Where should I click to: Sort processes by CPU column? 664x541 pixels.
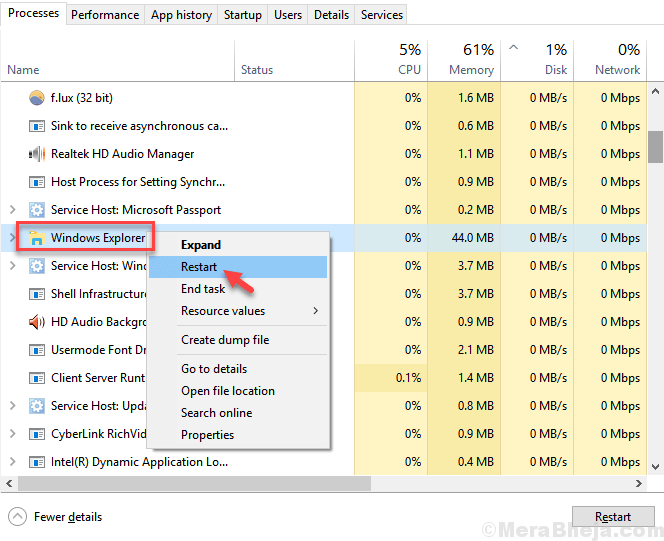coord(391,61)
